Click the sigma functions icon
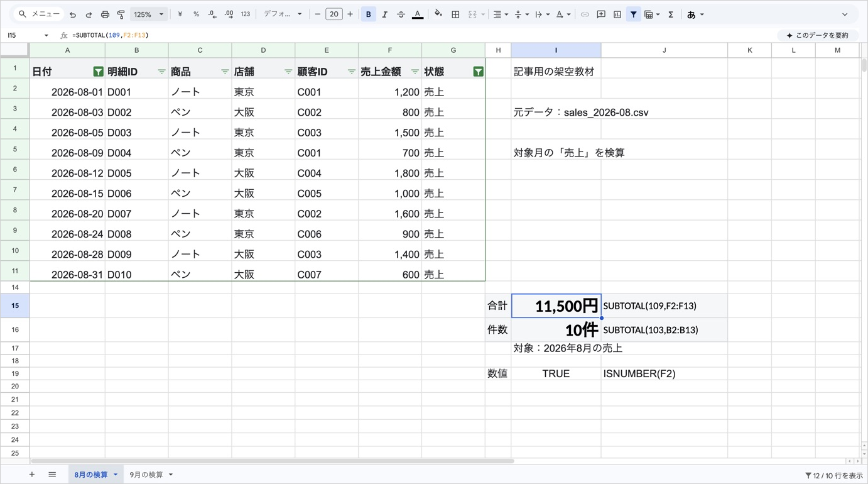The image size is (868, 484). 671,14
